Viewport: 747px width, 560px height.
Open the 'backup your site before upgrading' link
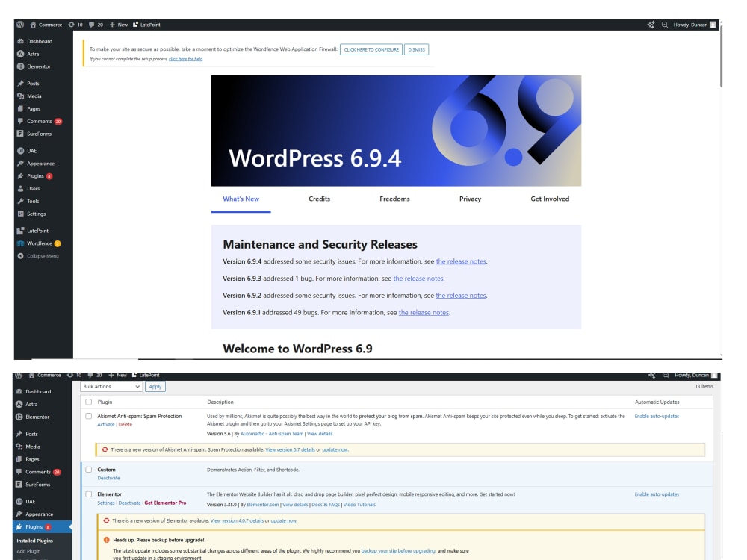point(398,550)
